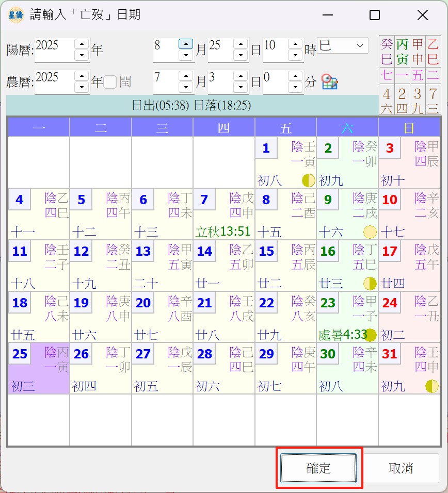
Task: Maximize the date input dialog window
Action: pos(375,15)
